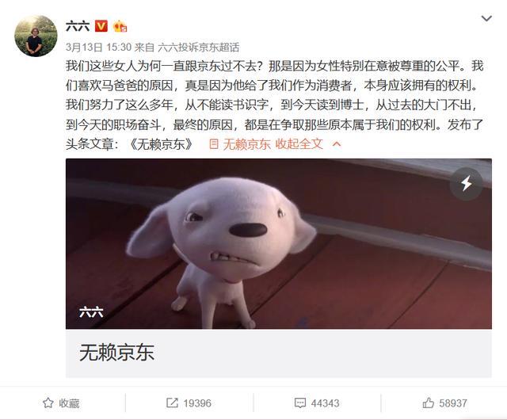Click the article document icon before 无赖京东
Viewport: 507px width, 420px height.
click(213, 143)
